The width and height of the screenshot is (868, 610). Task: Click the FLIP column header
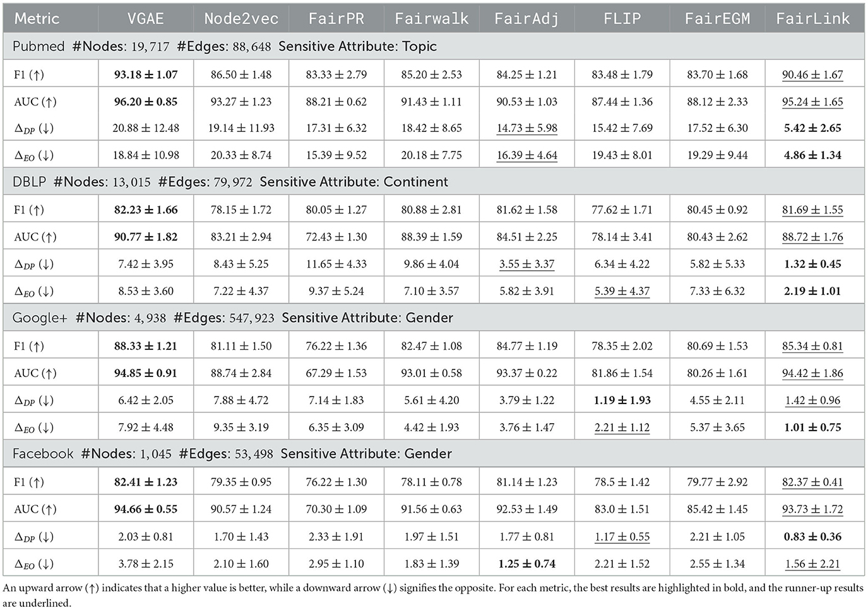pyautogui.click(x=622, y=18)
